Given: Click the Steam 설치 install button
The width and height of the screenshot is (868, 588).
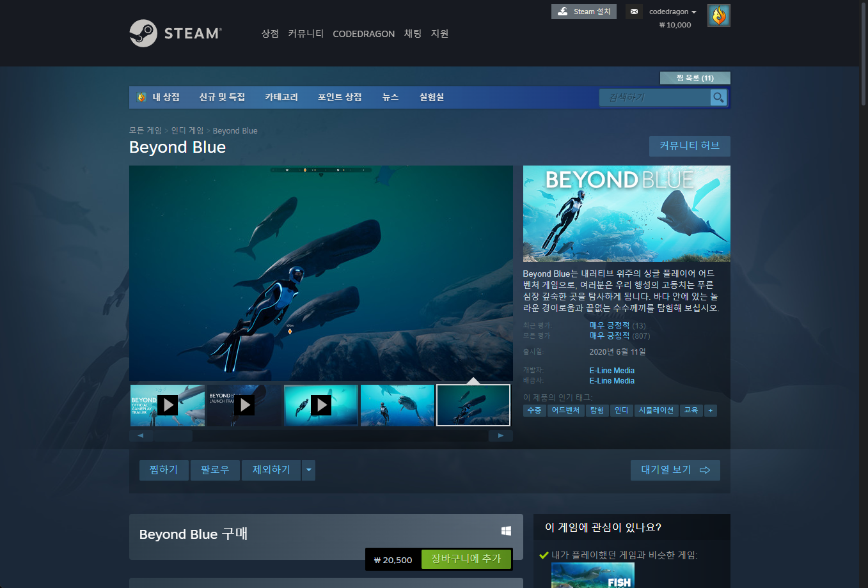Looking at the screenshot, I should [584, 12].
